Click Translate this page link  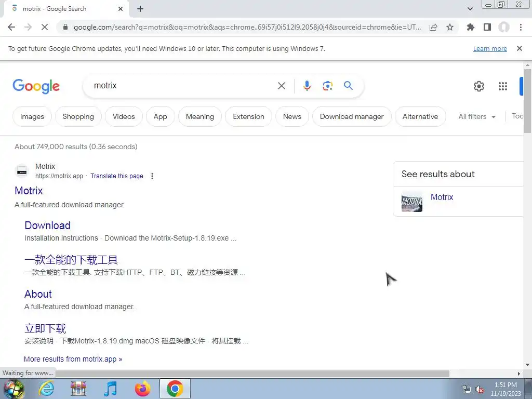pos(117,176)
